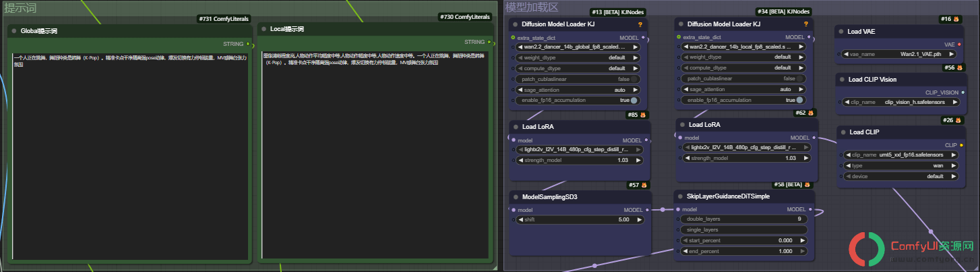
Task: Click the #34 [BETA] KJNodes badge
Action: 783,11
